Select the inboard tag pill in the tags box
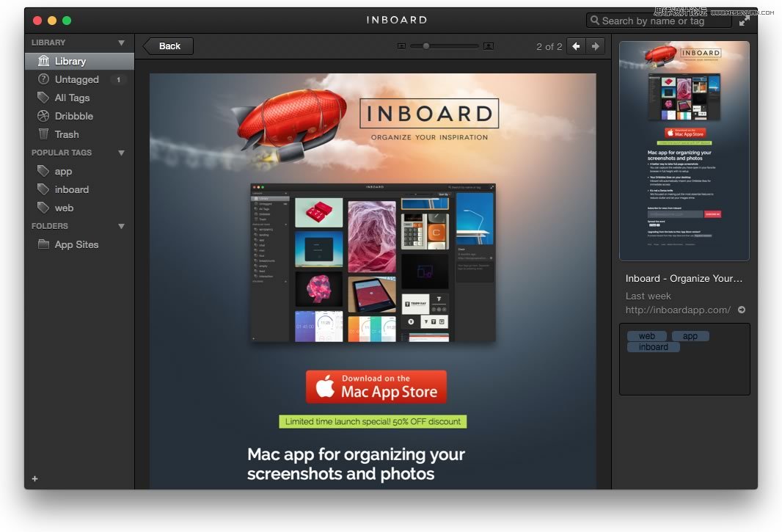782x532 pixels. [x=654, y=347]
